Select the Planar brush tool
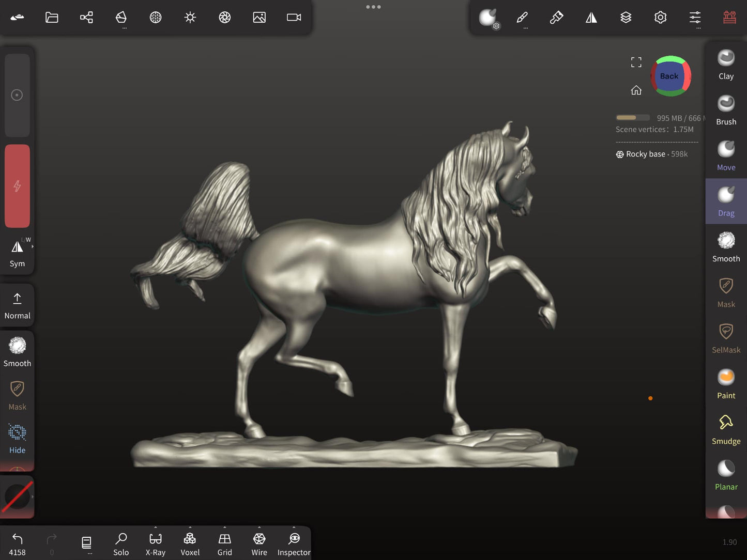 [726, 475]
